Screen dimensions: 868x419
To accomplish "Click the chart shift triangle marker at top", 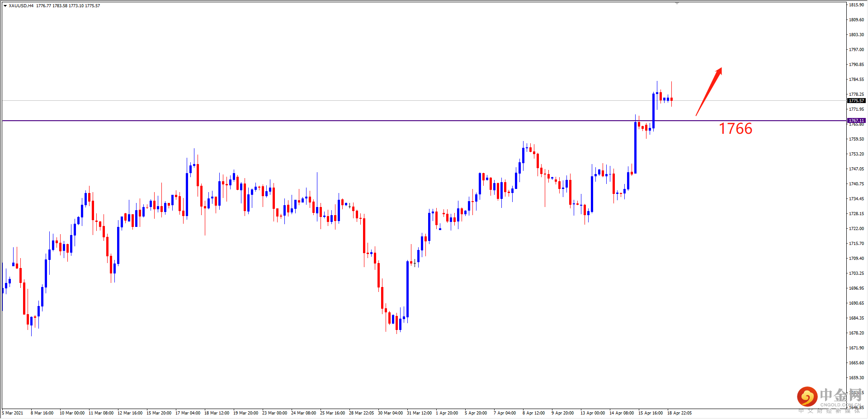I will click(677, 3).
